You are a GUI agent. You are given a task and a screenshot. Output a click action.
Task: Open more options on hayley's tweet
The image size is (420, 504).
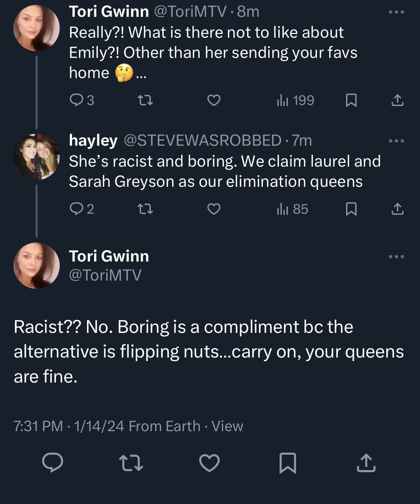[x=396, y=141]
